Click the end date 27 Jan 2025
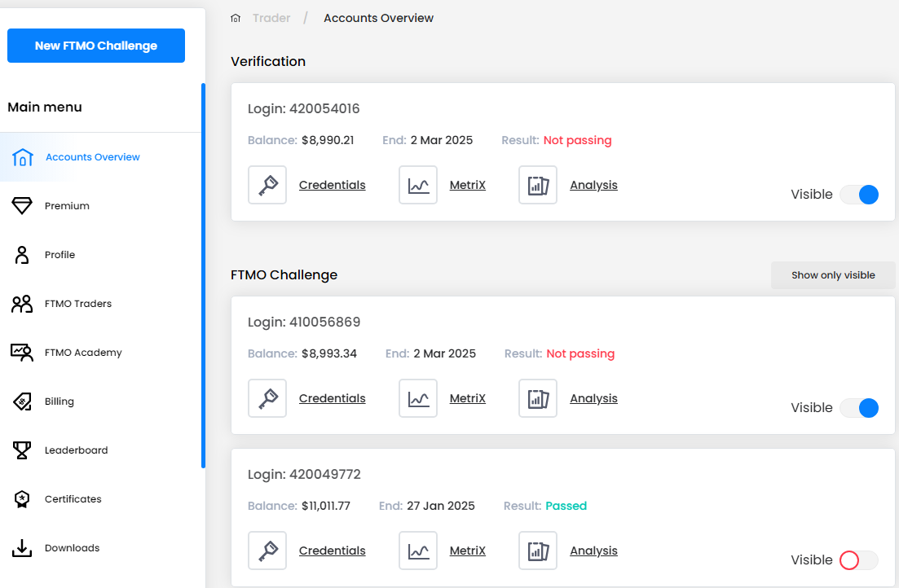This screenshot has height=588, width=899. point(440,506)
